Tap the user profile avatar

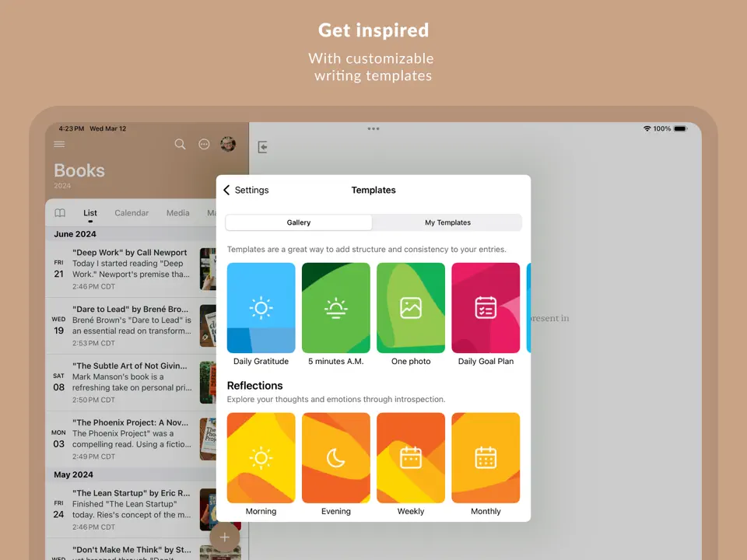click(x=228, y=144)
